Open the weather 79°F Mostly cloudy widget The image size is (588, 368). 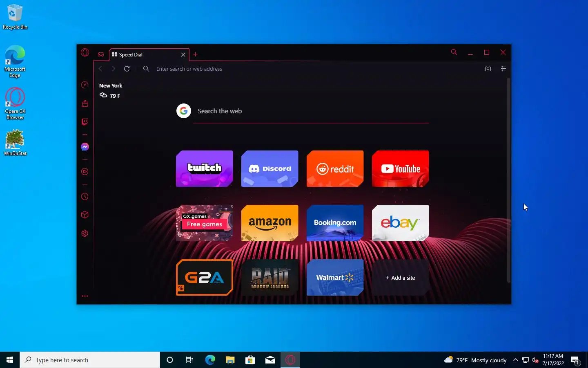point(475,360)
